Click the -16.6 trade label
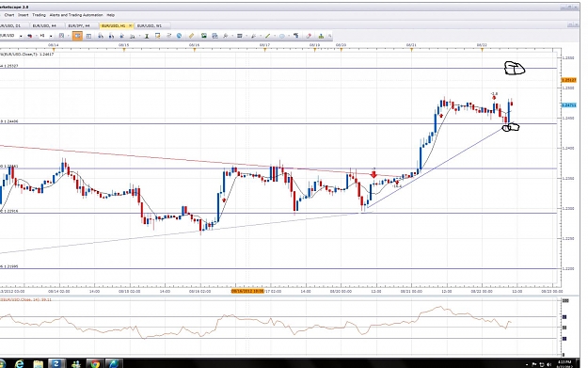The image size is (588, 368). [x=397, y=185]
